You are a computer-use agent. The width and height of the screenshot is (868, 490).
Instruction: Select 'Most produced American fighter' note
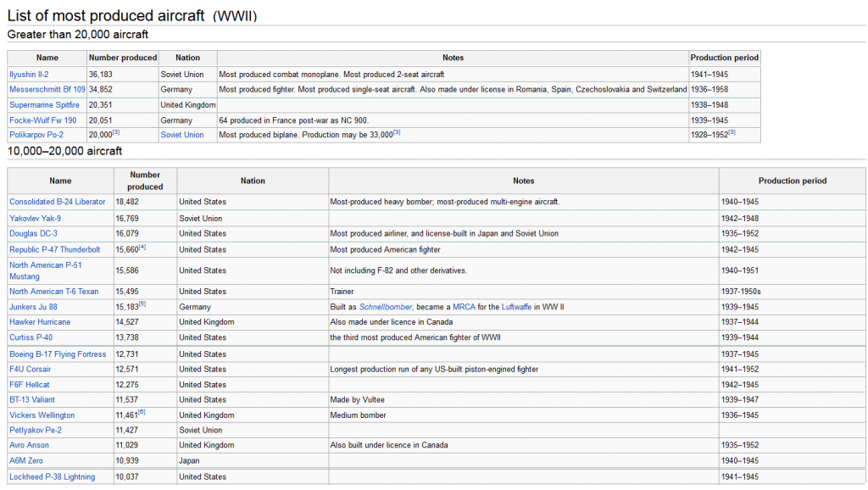386,250
